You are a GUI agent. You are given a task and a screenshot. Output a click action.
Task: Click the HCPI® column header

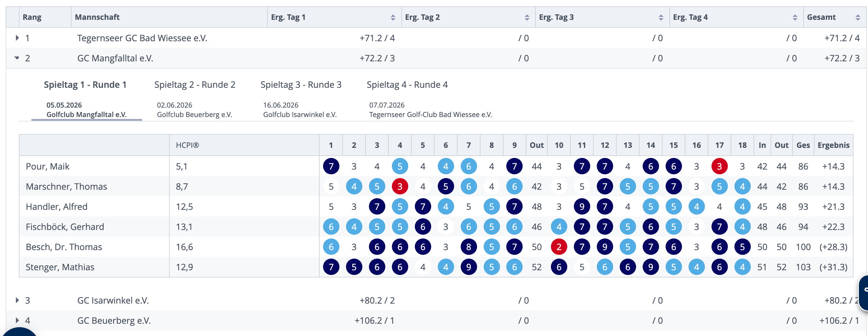pos(187,145)
